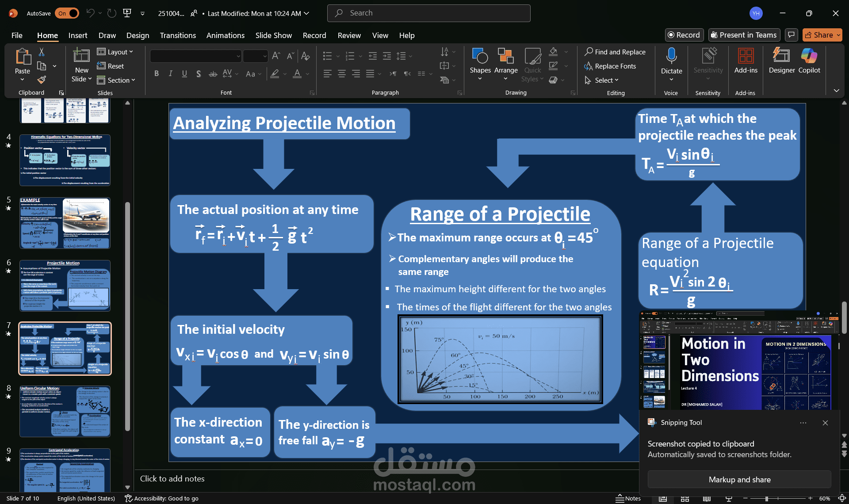Launch Copilot from the ribbon

point(809,61)
